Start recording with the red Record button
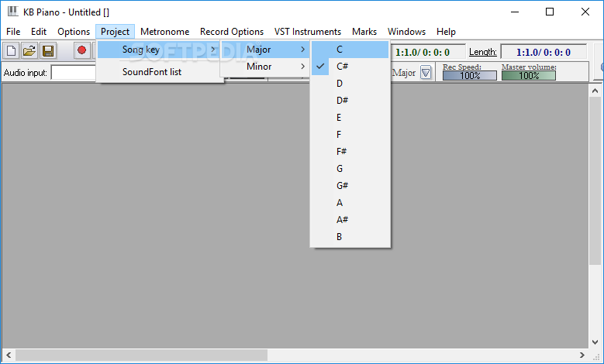604x364 pixels. (81, 50)
